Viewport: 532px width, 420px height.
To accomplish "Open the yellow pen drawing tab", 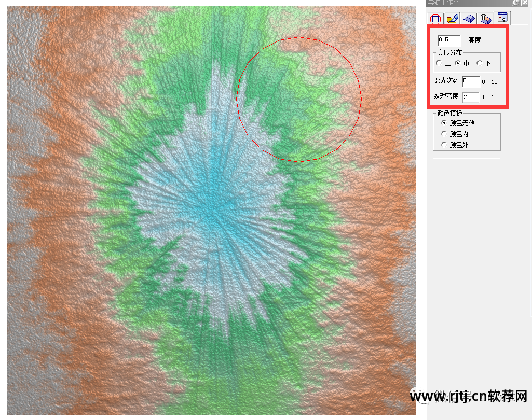I will pyautogui.click(x=453, y=18).
